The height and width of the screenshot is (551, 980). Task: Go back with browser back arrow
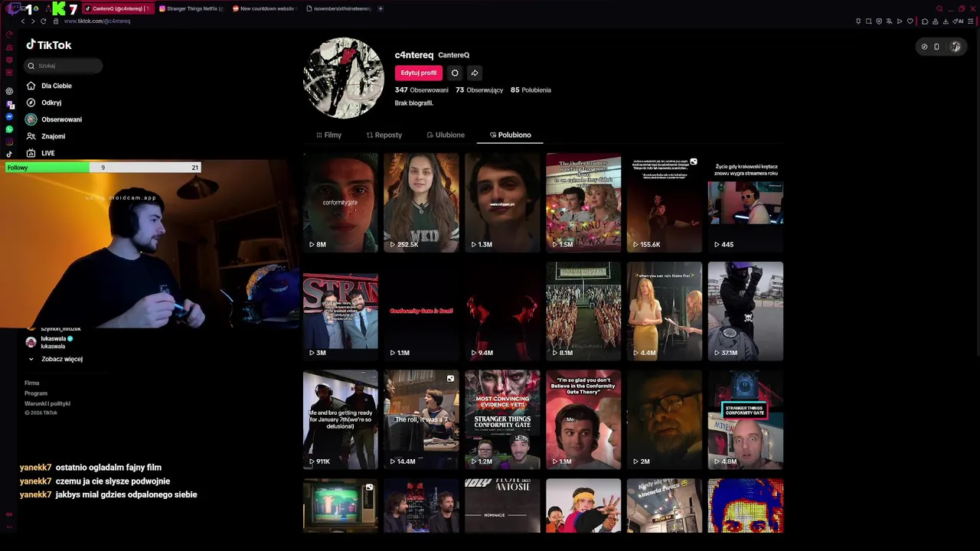point(23,21)
